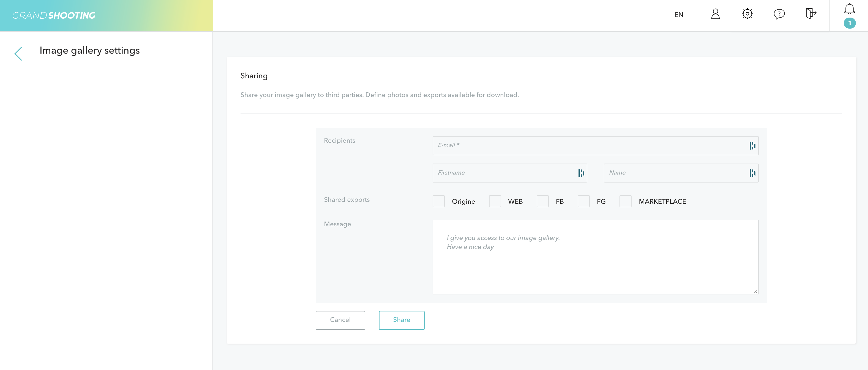868x370 pixels.
Task: Click into the Message text area
Action: (x=595, y=266)
